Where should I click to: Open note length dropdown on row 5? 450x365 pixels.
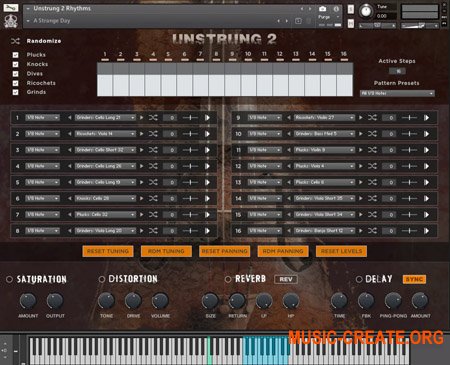click(x=42, y=182)
